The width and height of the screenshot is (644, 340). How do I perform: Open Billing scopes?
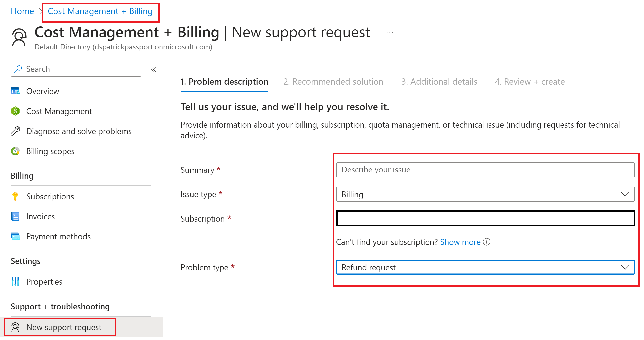[x=50, y=151]
